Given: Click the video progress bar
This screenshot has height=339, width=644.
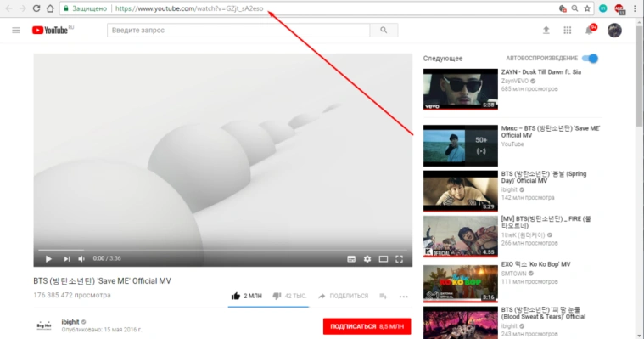Looking at the screenshot, I should (x=222, y=250).
